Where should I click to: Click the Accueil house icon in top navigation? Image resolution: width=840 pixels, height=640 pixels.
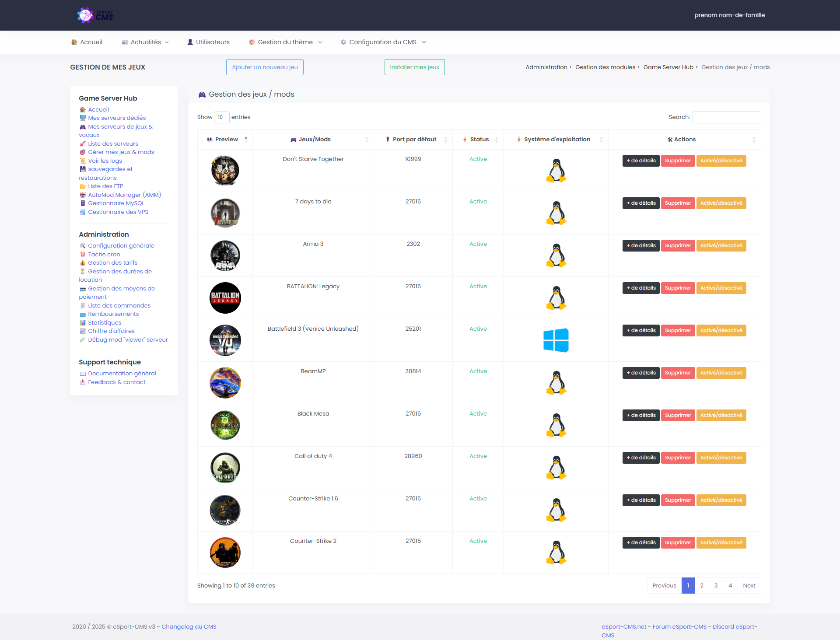(x=74, y=42)
